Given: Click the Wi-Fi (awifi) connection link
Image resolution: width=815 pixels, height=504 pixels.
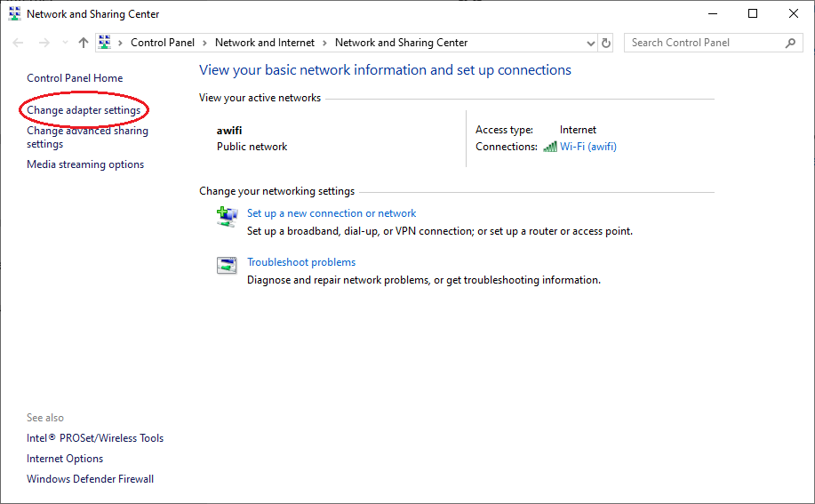Looking at the screenshot, I should click(x=587, y=147).
